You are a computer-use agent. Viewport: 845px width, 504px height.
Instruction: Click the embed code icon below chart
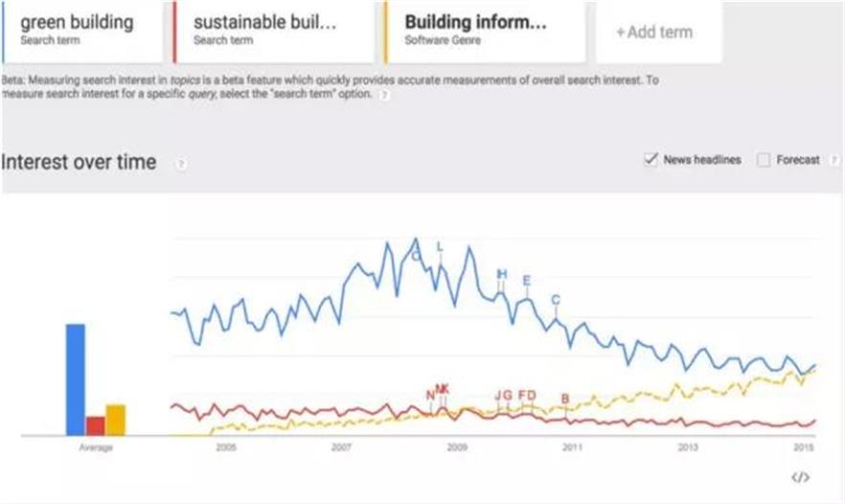[801, 477]
